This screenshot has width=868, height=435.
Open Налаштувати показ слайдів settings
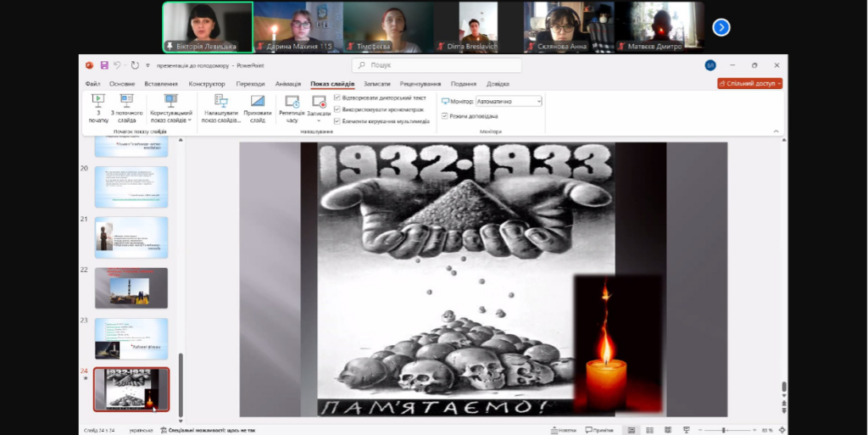(221, 109)
